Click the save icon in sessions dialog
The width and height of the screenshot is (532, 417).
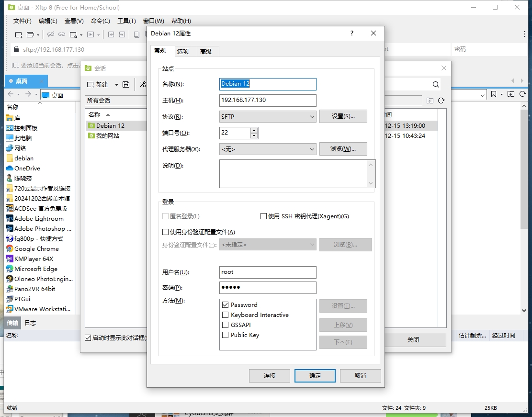126,84
